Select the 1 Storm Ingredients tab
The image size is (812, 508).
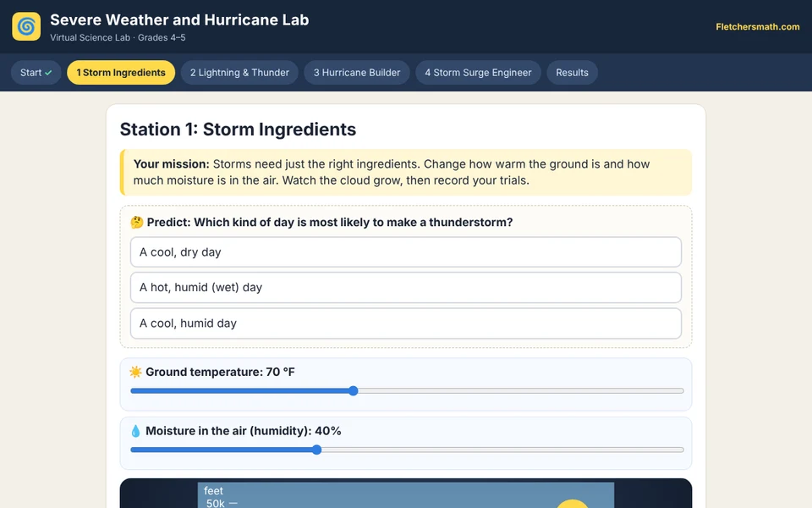[x=121, y=73]
